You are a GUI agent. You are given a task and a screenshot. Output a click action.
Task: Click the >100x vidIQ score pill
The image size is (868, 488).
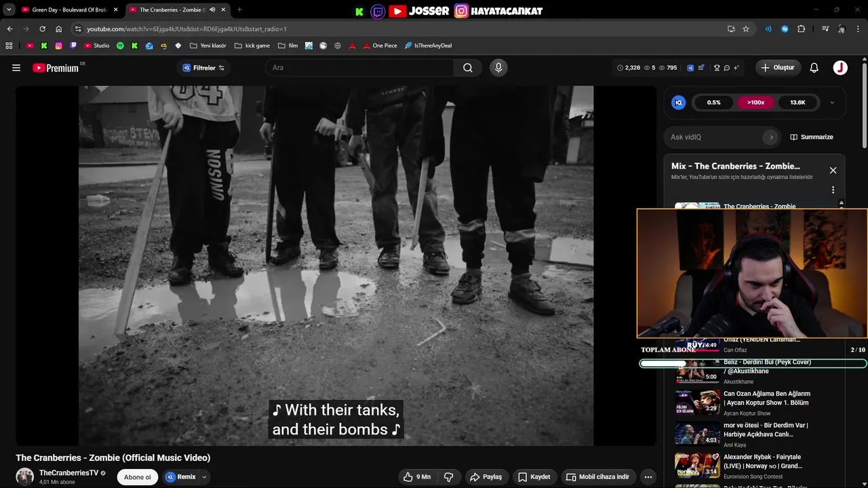(x=755, y=103)
